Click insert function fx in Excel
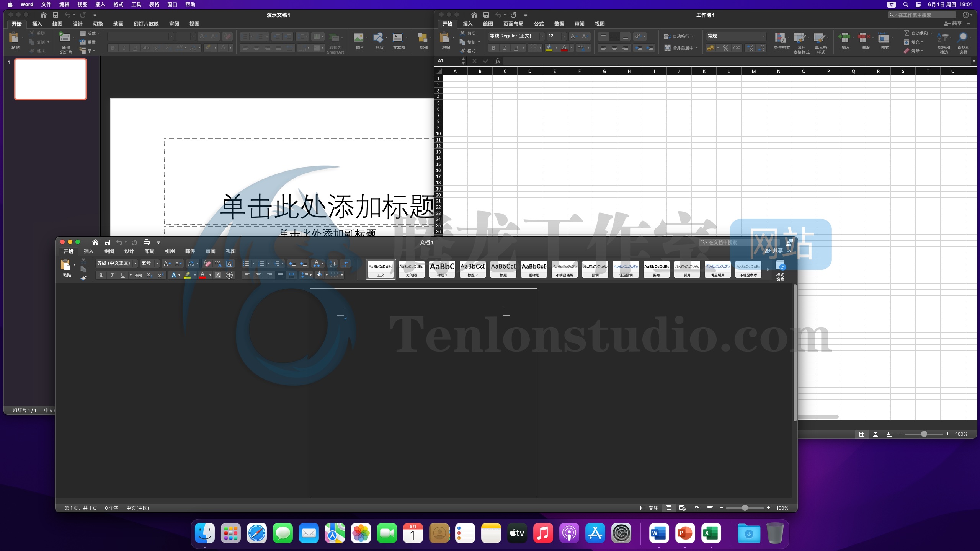This screenshot has height=551, width=980. pos(497,61)
